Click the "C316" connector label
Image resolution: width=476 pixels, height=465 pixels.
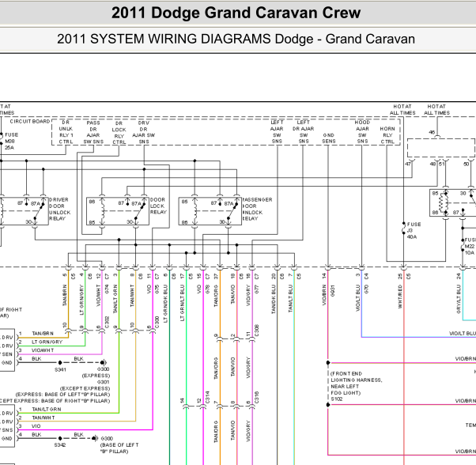256,397
